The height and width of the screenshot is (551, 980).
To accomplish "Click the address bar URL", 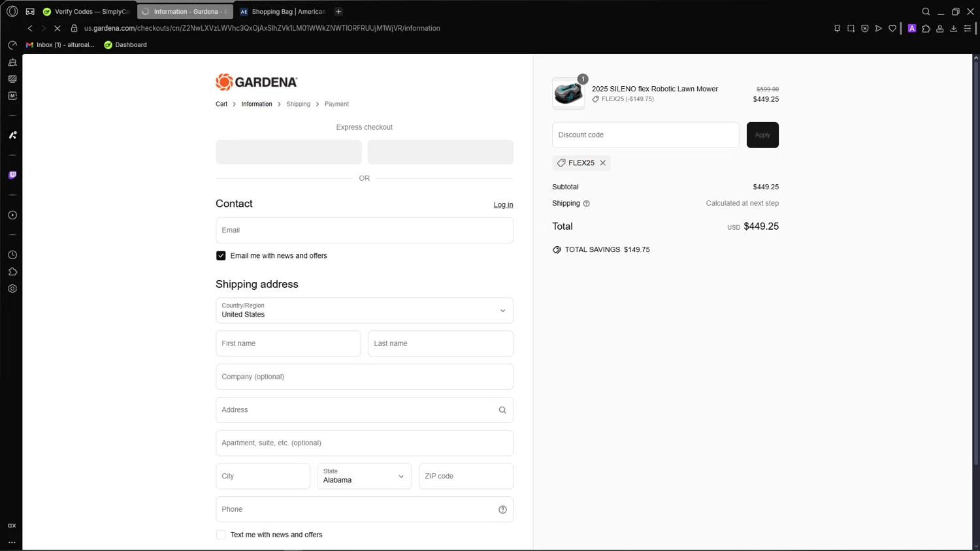I will (x=262, y=28).
